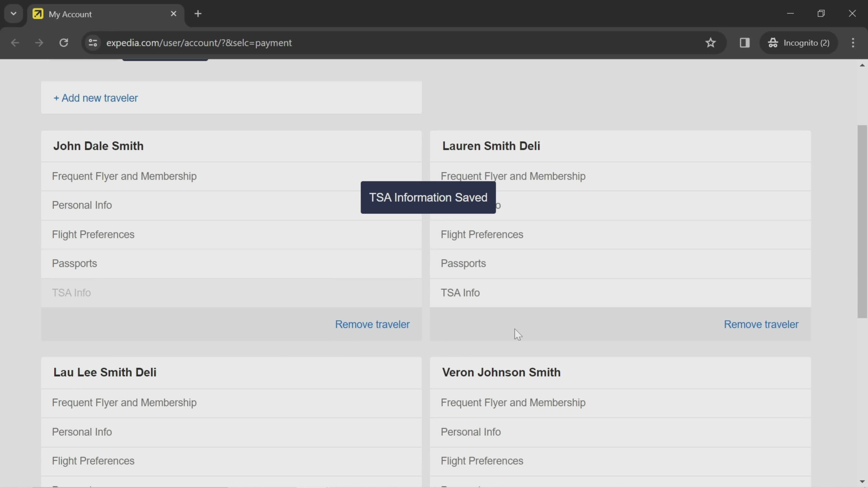Click the navigate forward arrow icon

(39, 42)
